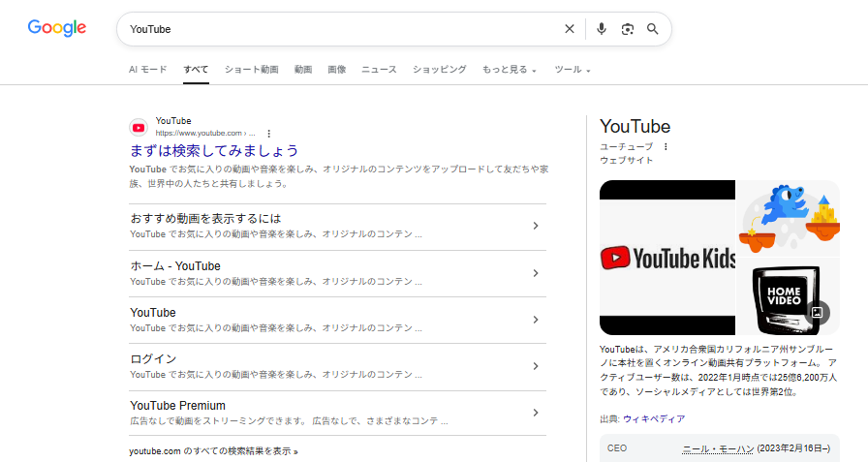Open Google Lens image search icon
Image resolution: width=868 pixels, height=462 pixels.
[627, 29]
